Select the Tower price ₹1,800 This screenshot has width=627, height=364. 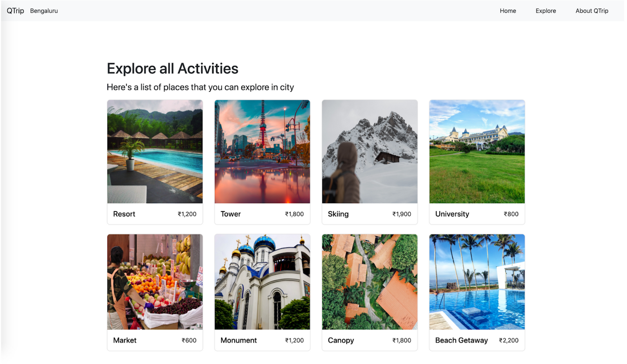point(294,214)
